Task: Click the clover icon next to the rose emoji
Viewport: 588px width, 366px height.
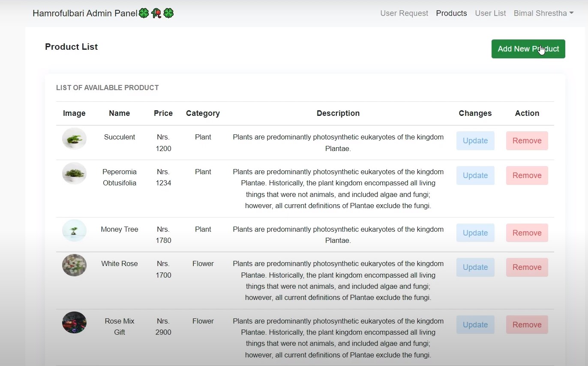Action: click(x=168, y=13)
